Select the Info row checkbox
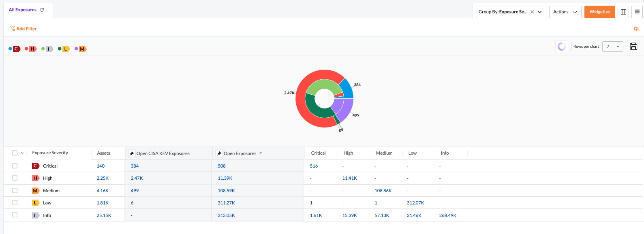The width and height of the screenshot is (644, 234). tap(15, 215)
